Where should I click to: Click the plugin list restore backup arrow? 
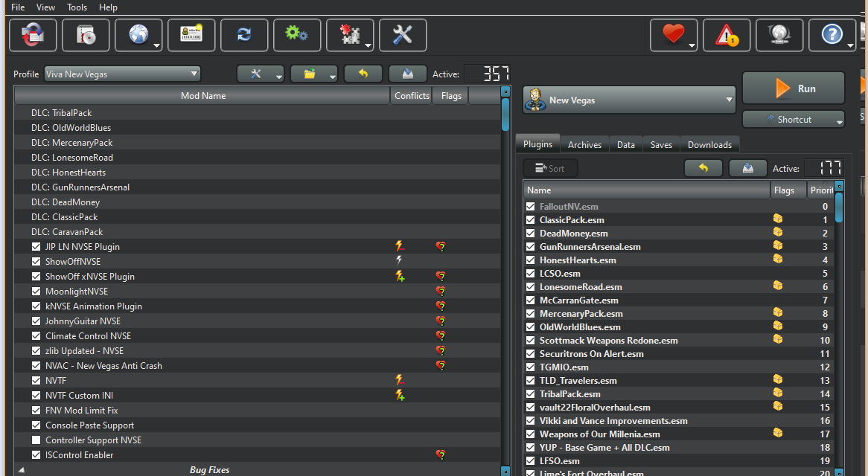pos(703,168)
